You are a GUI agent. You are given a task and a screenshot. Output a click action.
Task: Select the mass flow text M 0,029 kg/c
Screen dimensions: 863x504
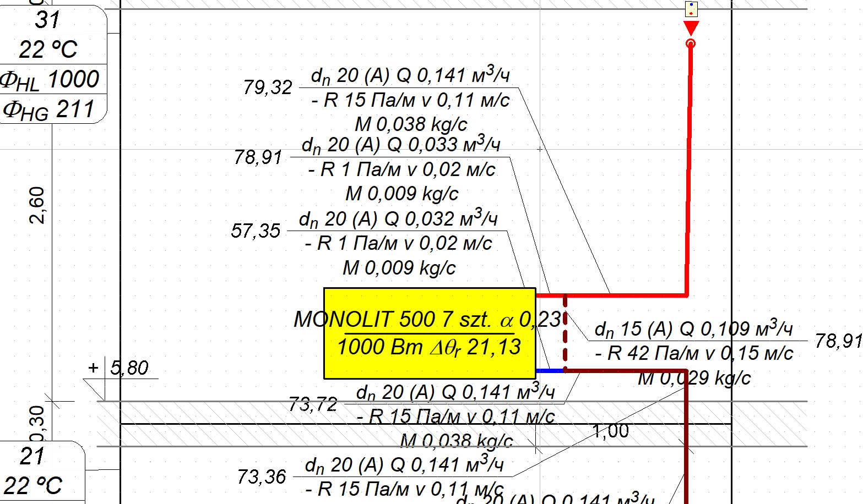point(694,378)
